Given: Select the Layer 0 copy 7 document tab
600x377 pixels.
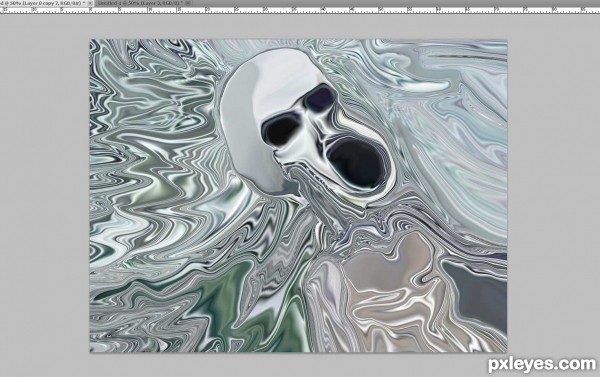Looking at the screenshot, I should pyautogui.click(x=47, y=3).
